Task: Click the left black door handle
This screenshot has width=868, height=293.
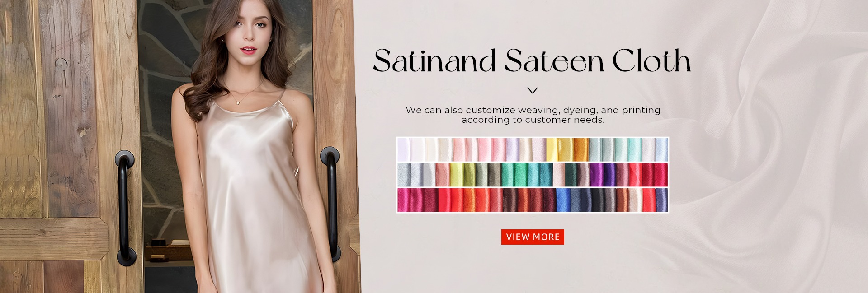Action: pyautogui.click(x=125, y=208)
